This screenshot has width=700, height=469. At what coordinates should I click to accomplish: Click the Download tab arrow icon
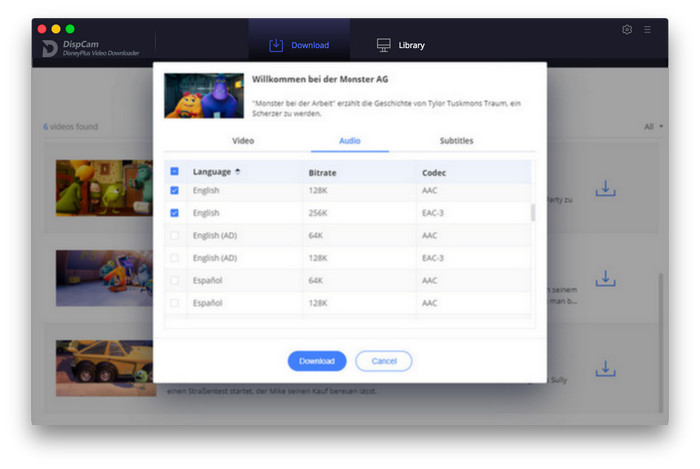[276, 45]
